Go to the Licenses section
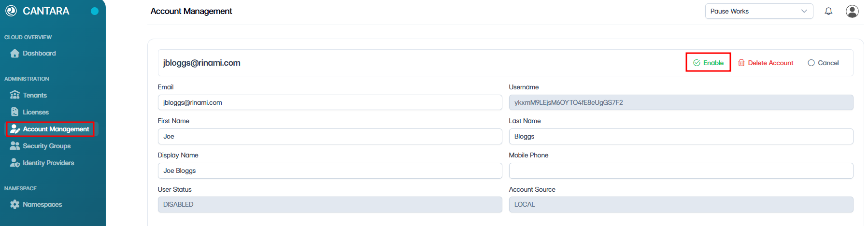 [36, 112]
